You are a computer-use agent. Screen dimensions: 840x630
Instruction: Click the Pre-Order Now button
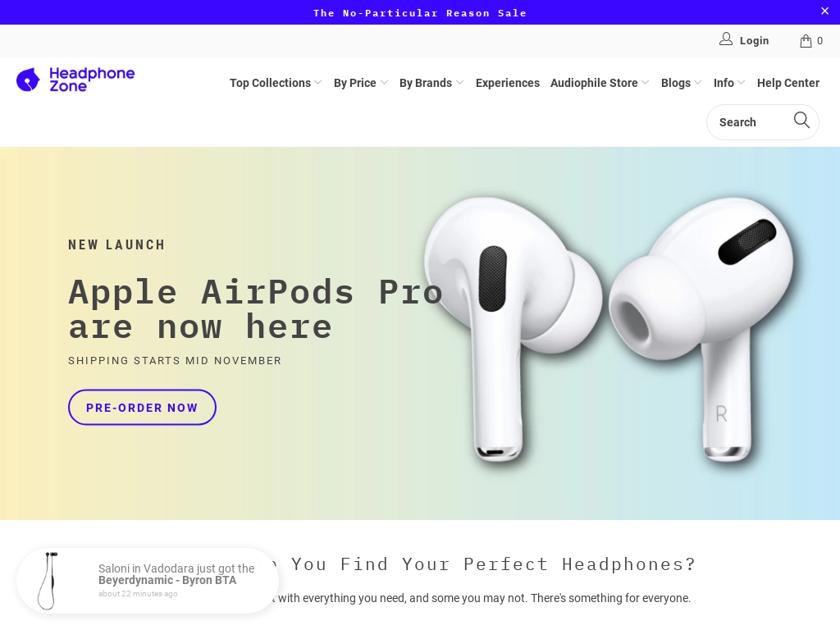pyautogui.click(x=142, y=408)
